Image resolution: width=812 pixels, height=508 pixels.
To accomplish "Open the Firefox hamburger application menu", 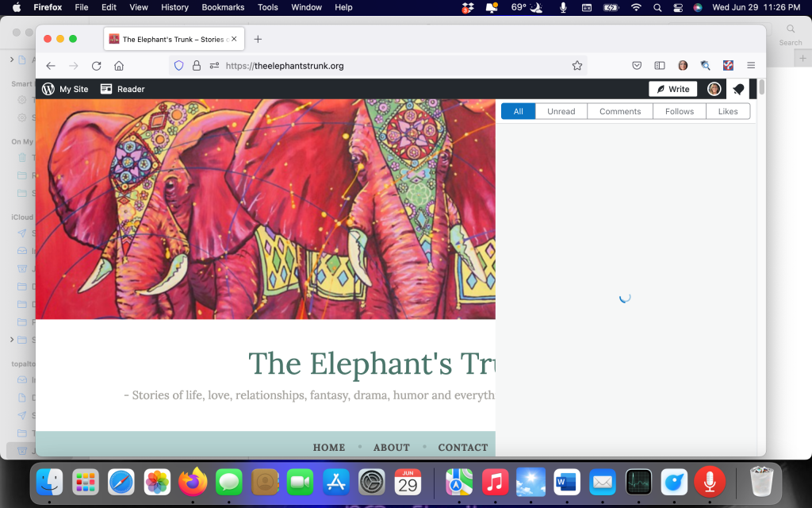I will pos(750,66).
